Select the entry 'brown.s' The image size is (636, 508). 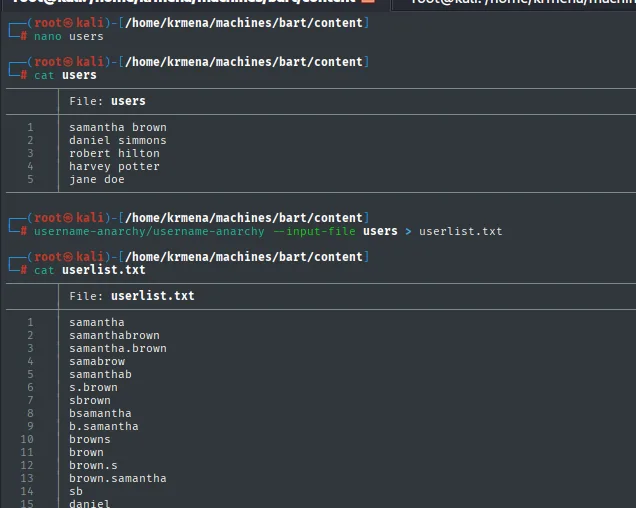(93, 465)
